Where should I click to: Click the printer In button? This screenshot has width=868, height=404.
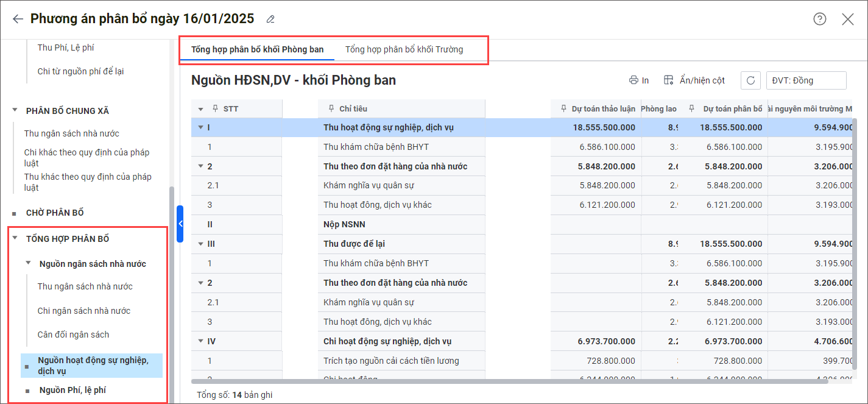[x=639, y=80]
